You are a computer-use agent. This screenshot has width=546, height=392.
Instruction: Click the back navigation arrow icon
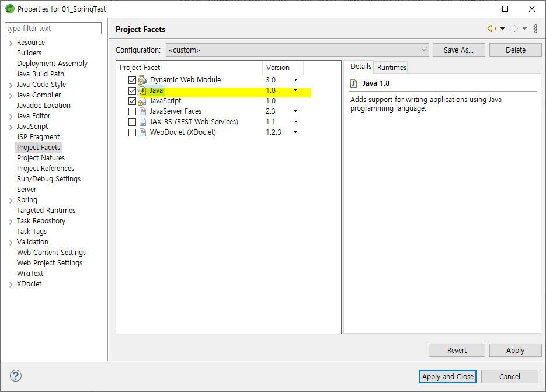click(x=491, y=29)
